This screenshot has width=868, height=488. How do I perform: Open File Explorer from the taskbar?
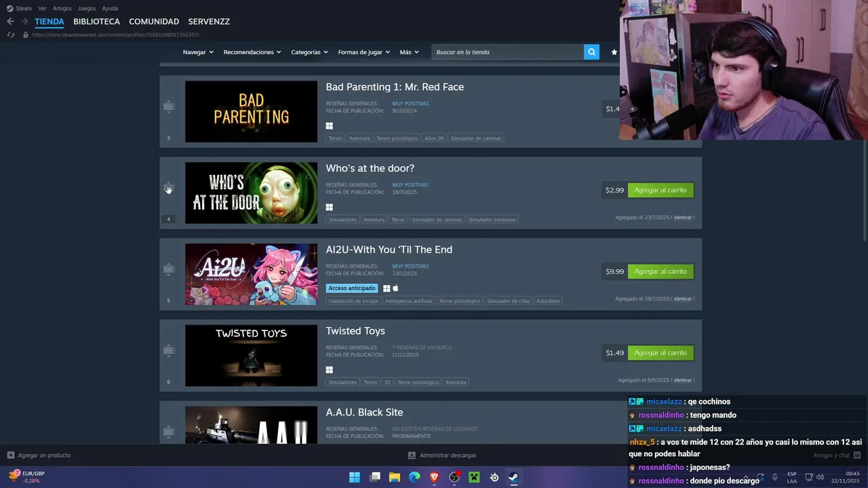(395, 477)
